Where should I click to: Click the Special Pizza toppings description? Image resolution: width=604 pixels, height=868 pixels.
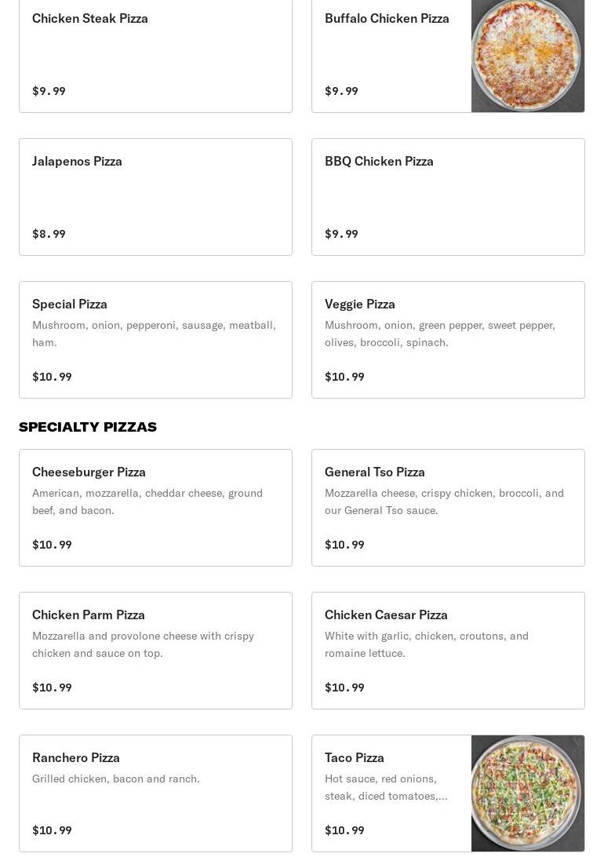[x=154, y=334]
